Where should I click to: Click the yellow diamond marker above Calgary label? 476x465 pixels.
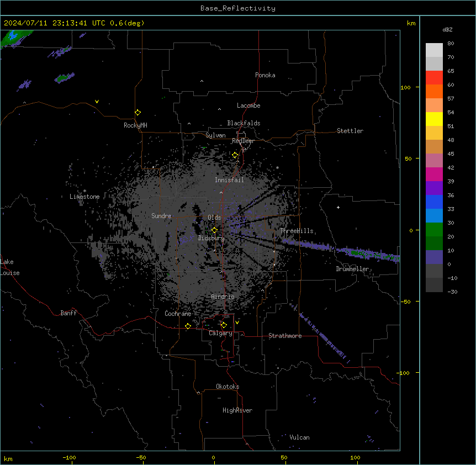224,325
